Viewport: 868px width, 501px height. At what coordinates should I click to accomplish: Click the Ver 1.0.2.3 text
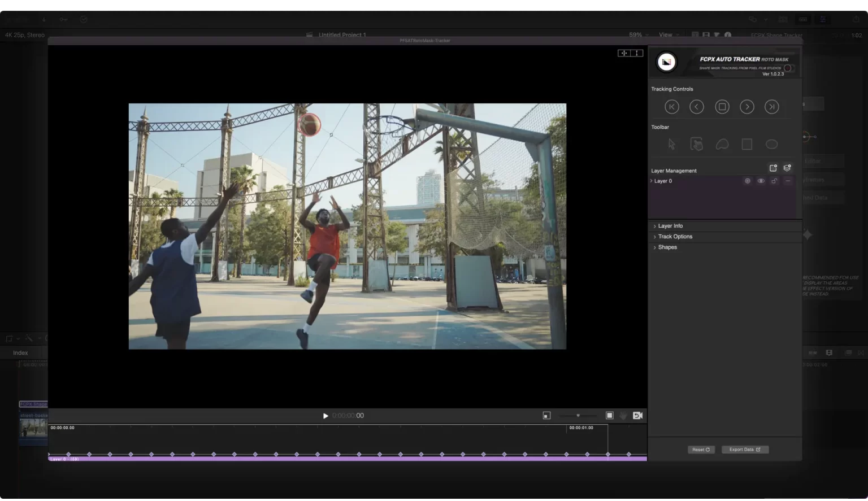point(773,75)
